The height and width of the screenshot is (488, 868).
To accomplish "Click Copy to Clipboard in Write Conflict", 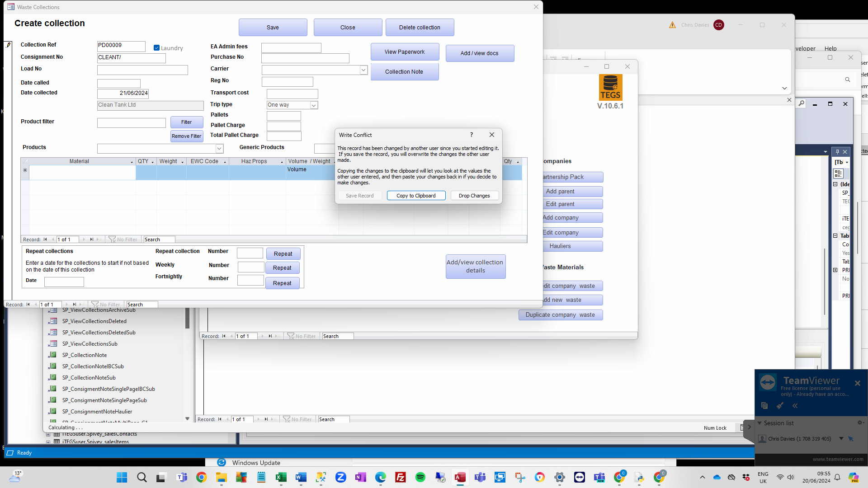I will [x=416, y=196].
